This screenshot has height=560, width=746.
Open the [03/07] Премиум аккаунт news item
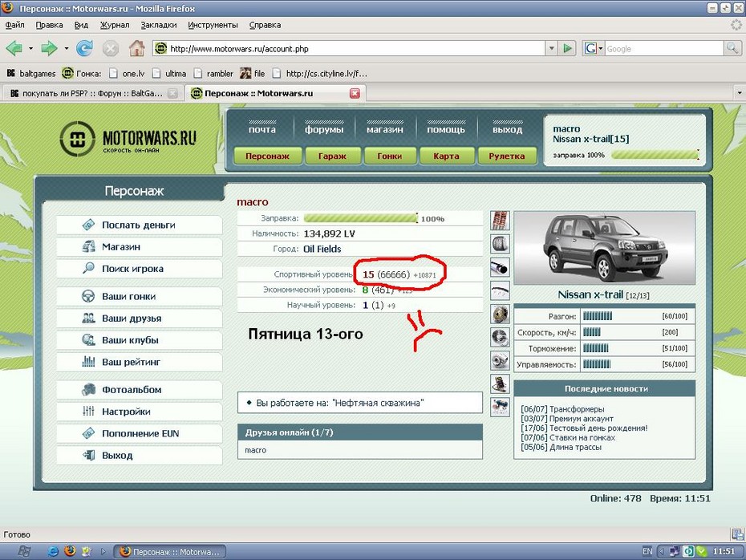567,418
